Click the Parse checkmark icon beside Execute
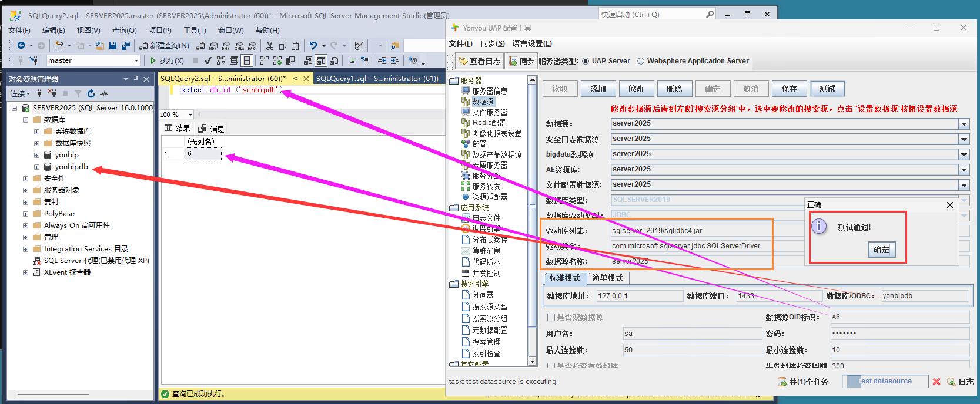 pyautogui.click(x=208, y=60)
